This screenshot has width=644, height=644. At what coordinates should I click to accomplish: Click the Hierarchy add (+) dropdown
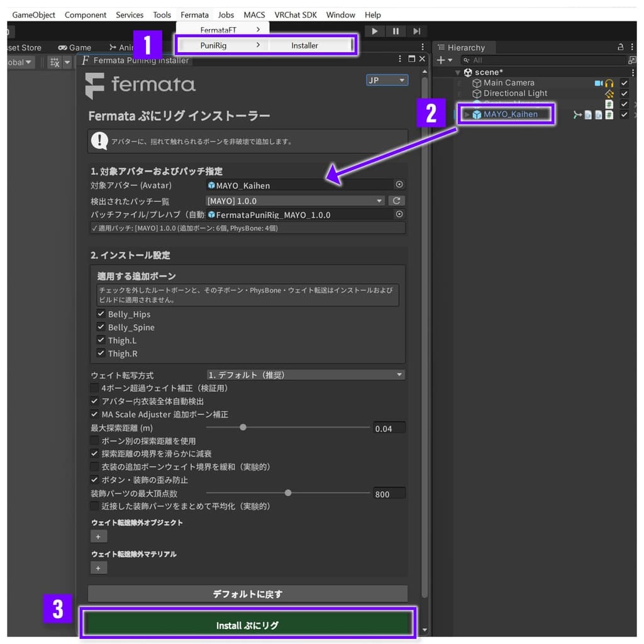[x=444, y=60]
